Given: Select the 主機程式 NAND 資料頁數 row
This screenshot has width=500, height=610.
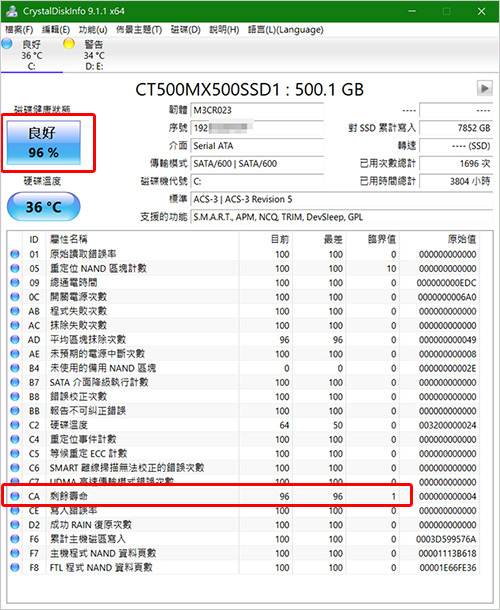Looking at the screenshot, I should (244, 553).
